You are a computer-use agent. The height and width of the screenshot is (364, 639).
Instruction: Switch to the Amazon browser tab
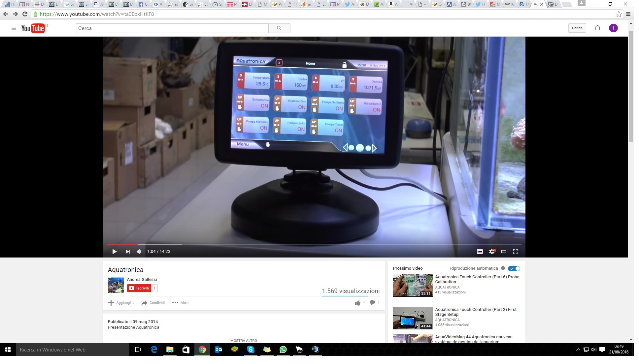pos(393,4)
